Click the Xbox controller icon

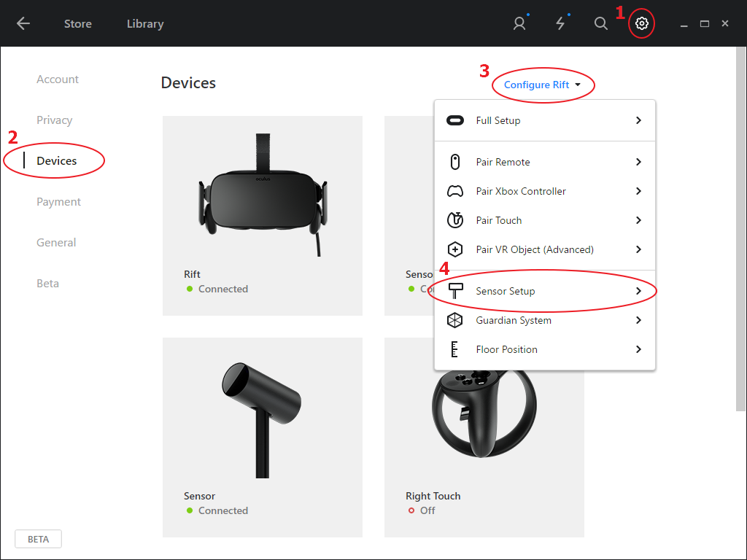[x=455, y=192]
